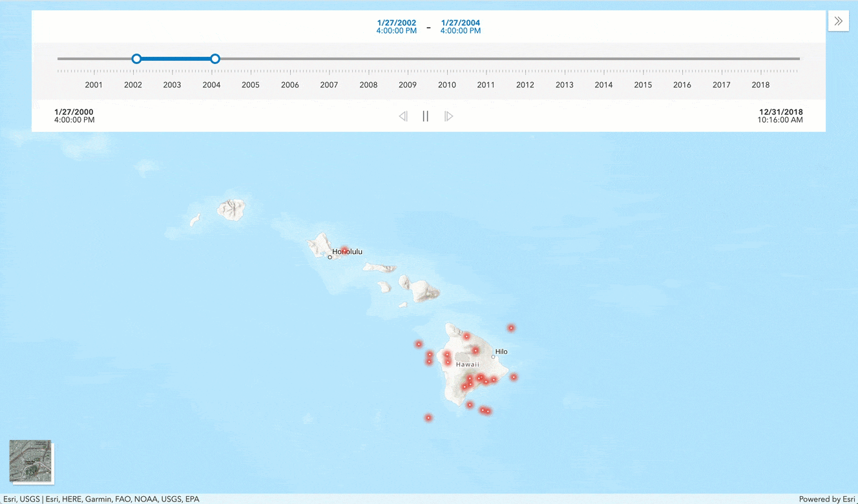Image resolution: width=858 pixels, height=504 pixels.
Task: Select the earthquake point near Honolulu
Action: point(344,250)
